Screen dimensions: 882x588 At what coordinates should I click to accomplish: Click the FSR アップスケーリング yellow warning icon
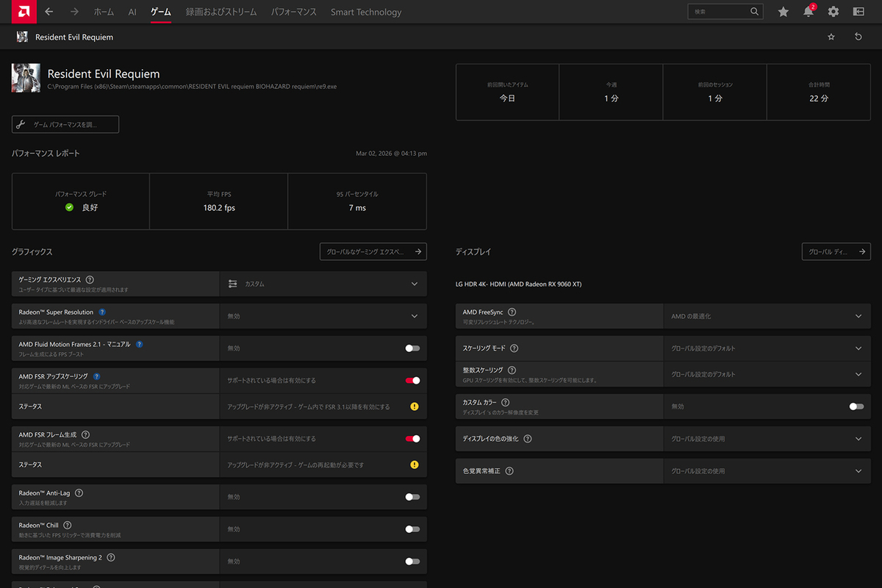(x=415, y=406)
